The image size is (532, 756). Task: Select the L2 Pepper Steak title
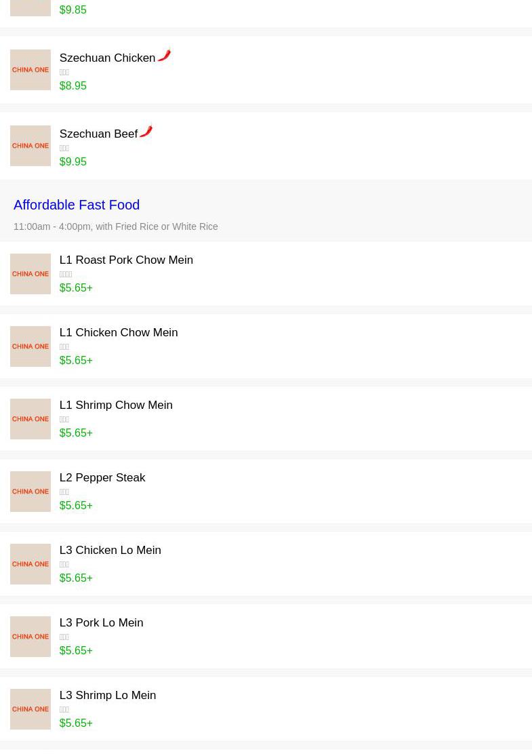coord(102,478)
